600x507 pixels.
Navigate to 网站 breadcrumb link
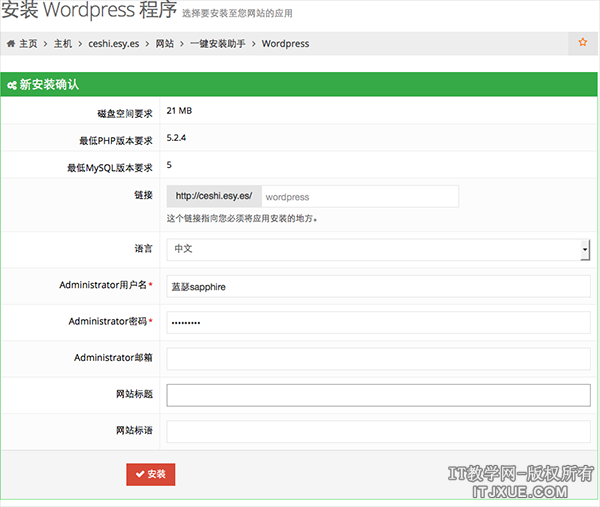165,44
